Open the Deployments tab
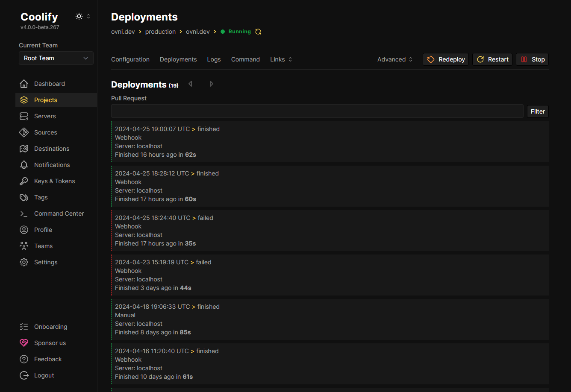This screenshot has height=392, width=571. pos(178,59)
